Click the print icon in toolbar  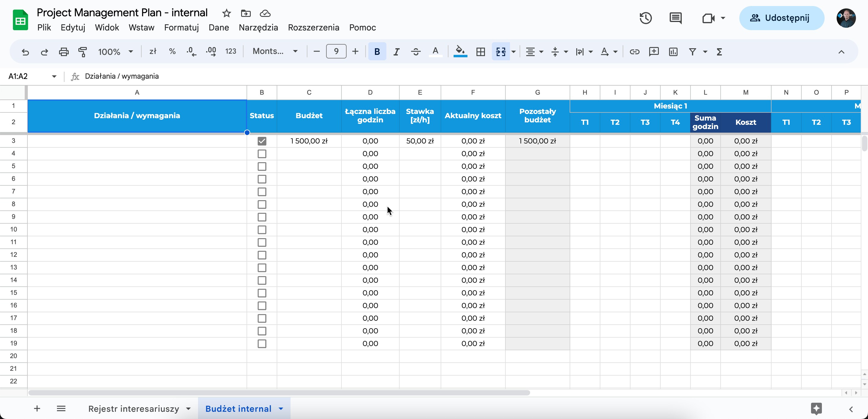coord(64,52)
